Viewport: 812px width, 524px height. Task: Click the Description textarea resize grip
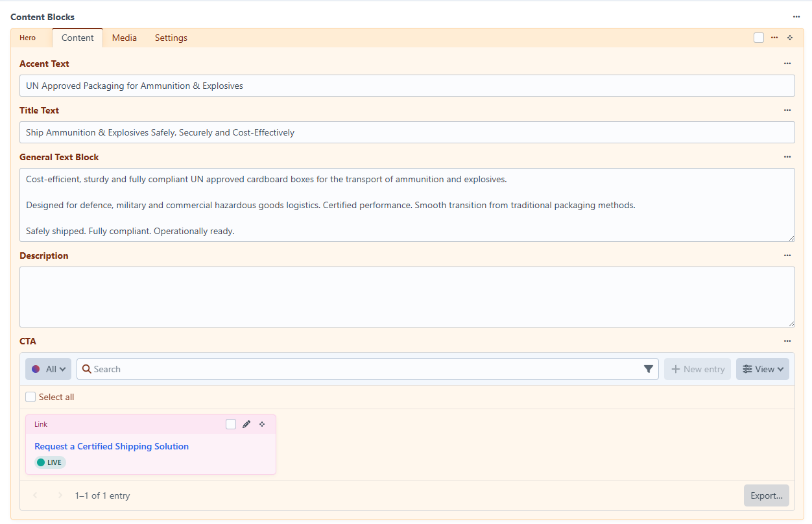791,323
